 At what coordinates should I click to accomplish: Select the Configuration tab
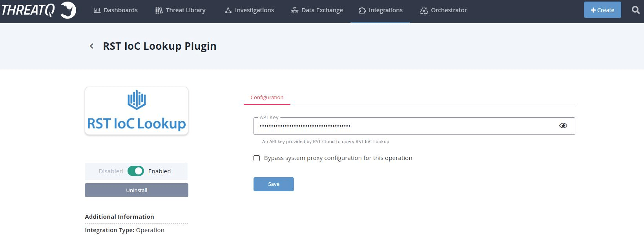(267, 98)
